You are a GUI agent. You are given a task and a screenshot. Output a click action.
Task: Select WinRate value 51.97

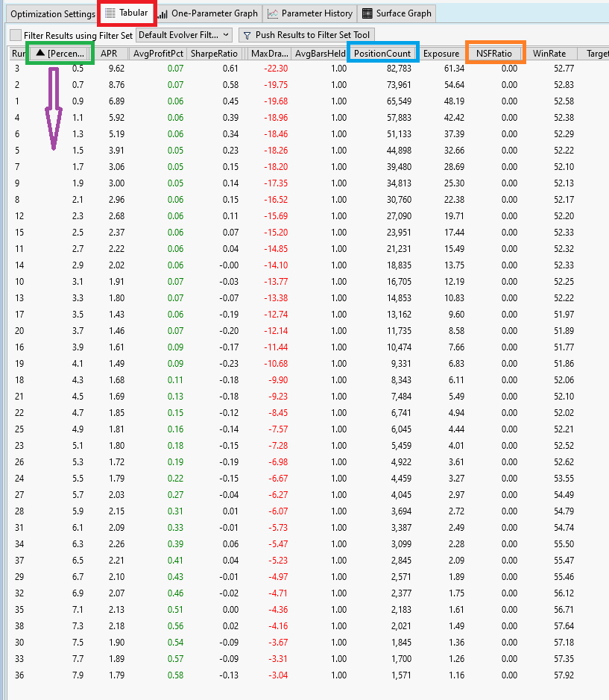564,315
